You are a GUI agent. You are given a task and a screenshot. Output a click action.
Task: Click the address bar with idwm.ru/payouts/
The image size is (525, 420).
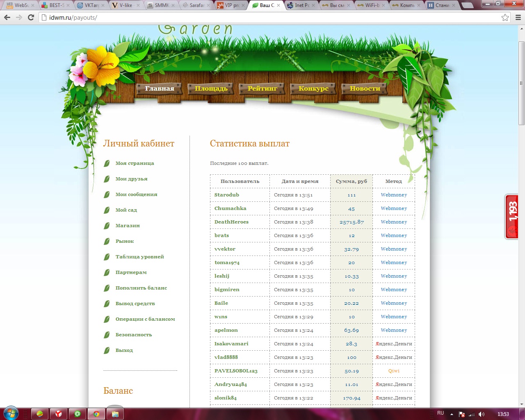coord(267,18)
